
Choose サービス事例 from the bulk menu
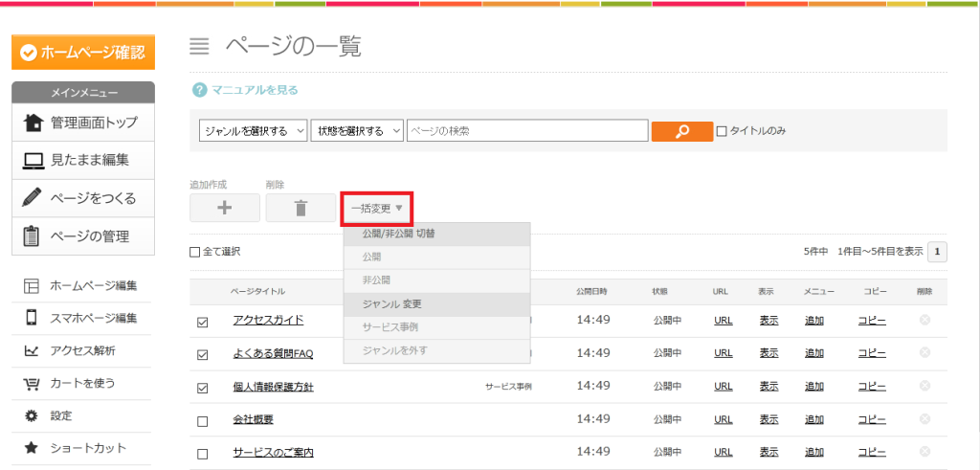pos(390,327)
